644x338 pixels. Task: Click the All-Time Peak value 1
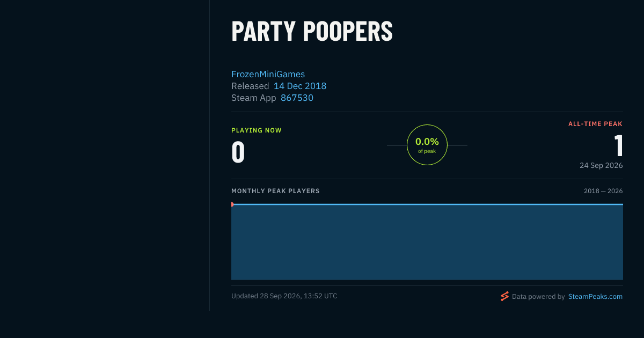618,145
